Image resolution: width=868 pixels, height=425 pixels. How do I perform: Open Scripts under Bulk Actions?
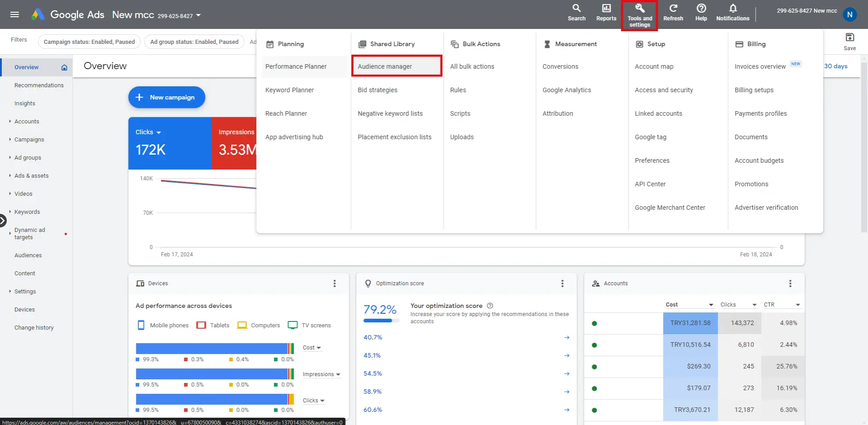pyautogui.click(x=460, y=113)
